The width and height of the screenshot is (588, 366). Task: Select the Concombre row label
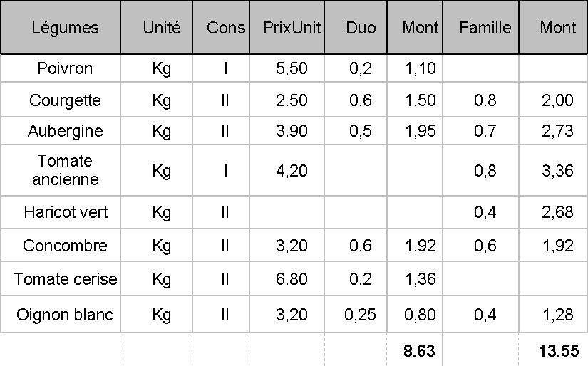(65, 246)
